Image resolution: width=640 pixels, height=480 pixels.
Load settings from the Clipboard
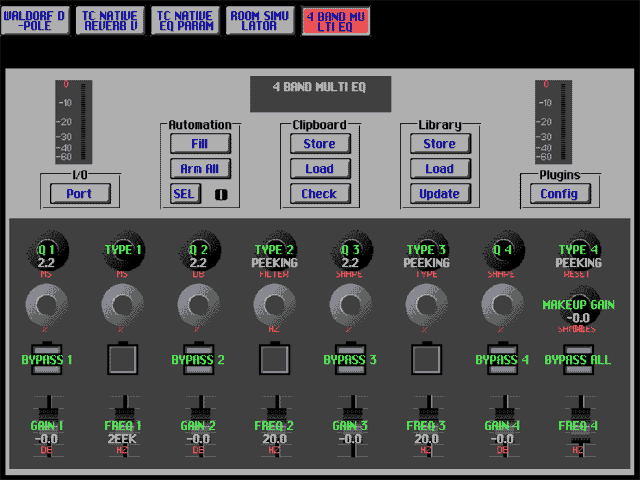320,169
